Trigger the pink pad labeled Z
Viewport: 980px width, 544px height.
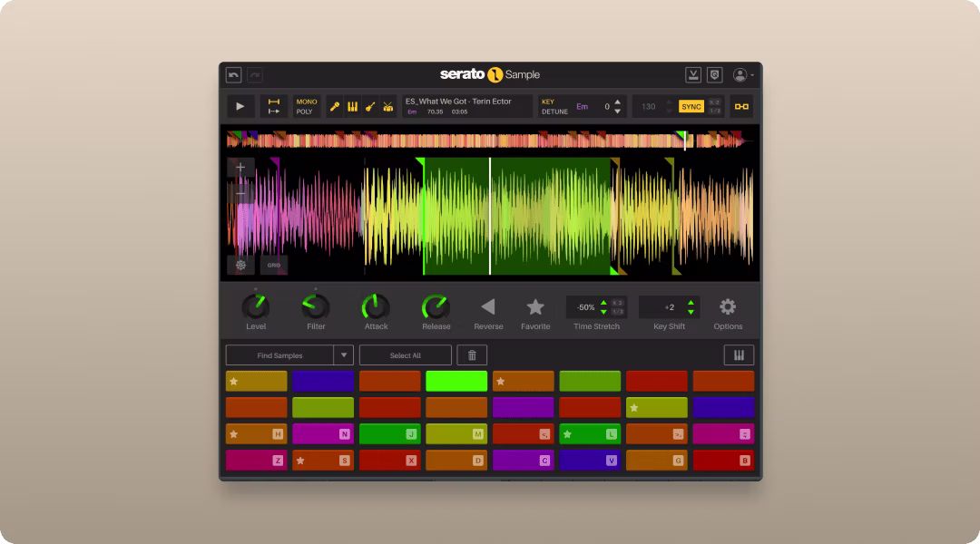[256, 461]
